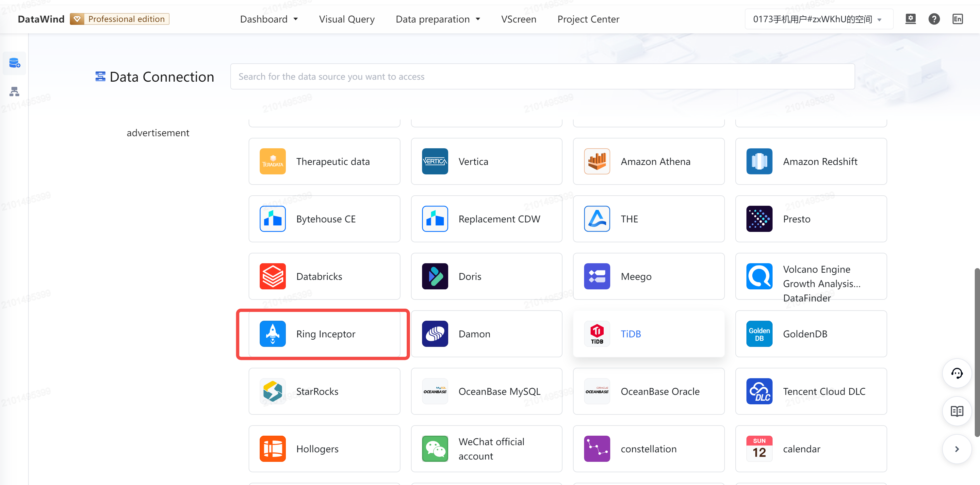Open the workspace selector dropdown
The height and width of the screenshot is (485, 980).
pyautogui.click(x=819, y=19)
